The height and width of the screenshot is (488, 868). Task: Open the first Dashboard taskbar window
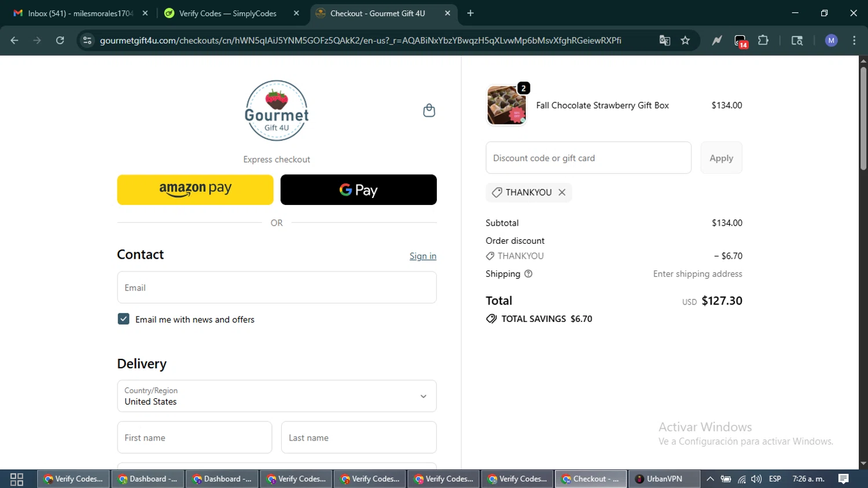click(148, 479)
